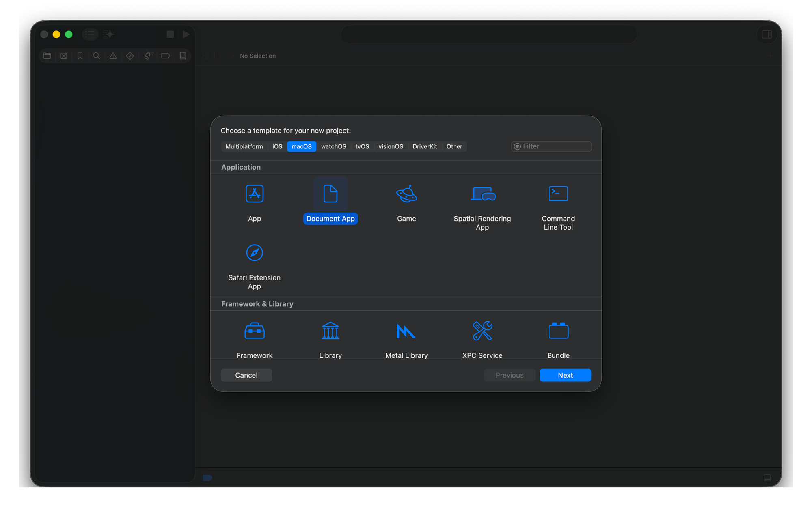Screen dimensions: 812x527
Task: Select the Metal Library template
Action: (406, 331)
